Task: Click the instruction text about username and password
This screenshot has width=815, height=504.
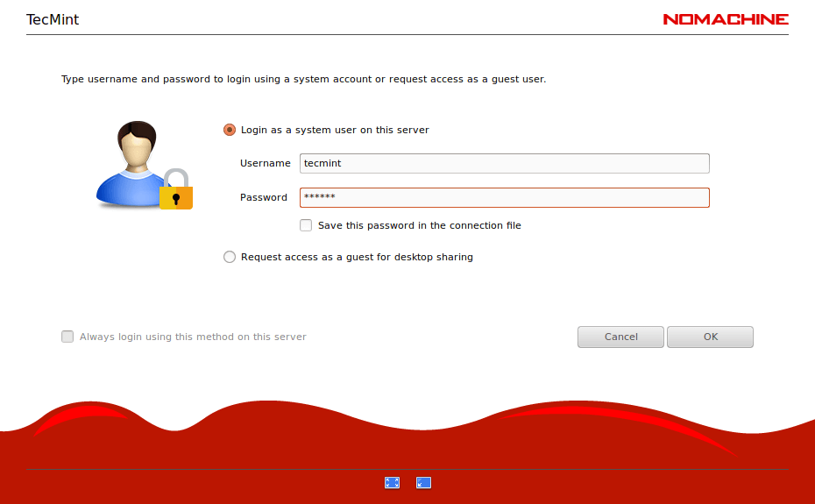Action: tap(303, 79)
